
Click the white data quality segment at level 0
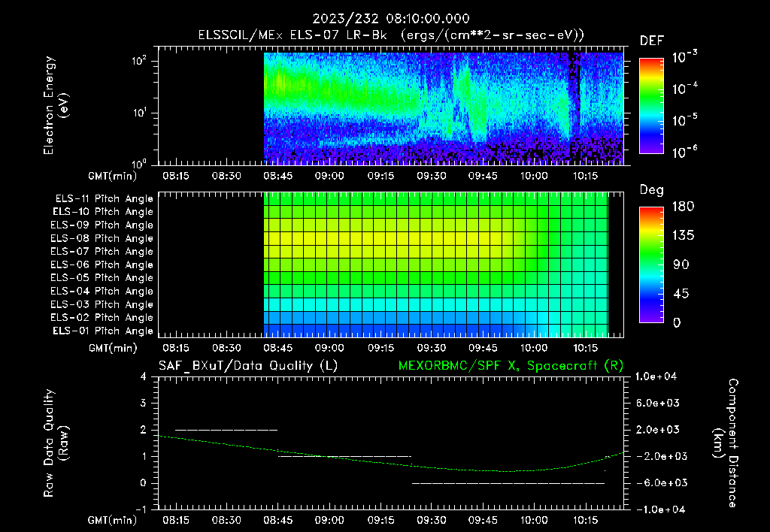(x=508, y=483)
